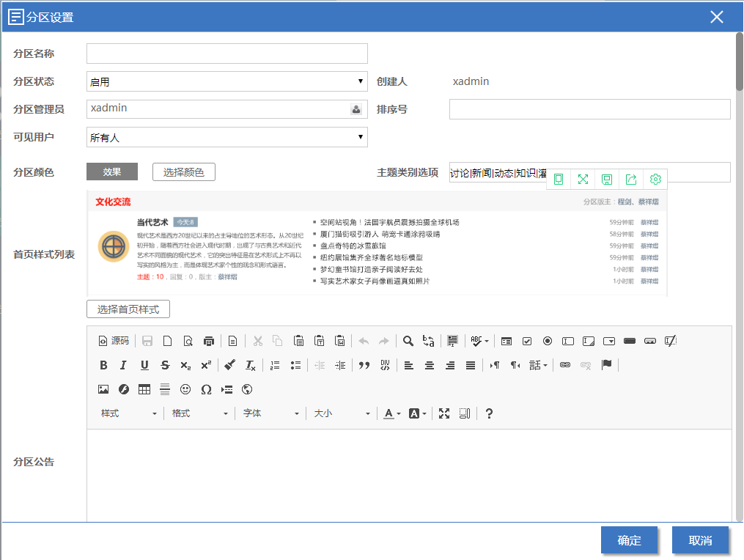Open the Find magnifier icon
Image resolution: width=744 pixels, height=560 pixels.
pyautogui.click(x=408, y=341)
